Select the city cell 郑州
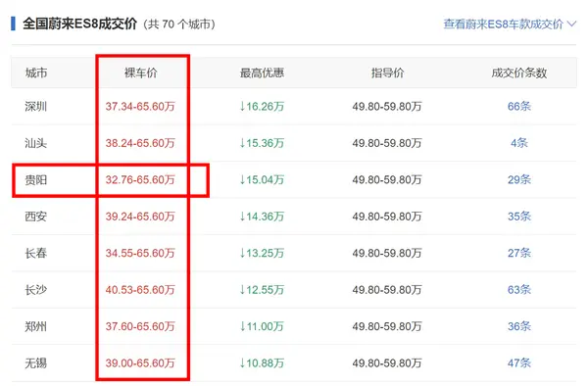Screen dimensions: 588x386 35,326
